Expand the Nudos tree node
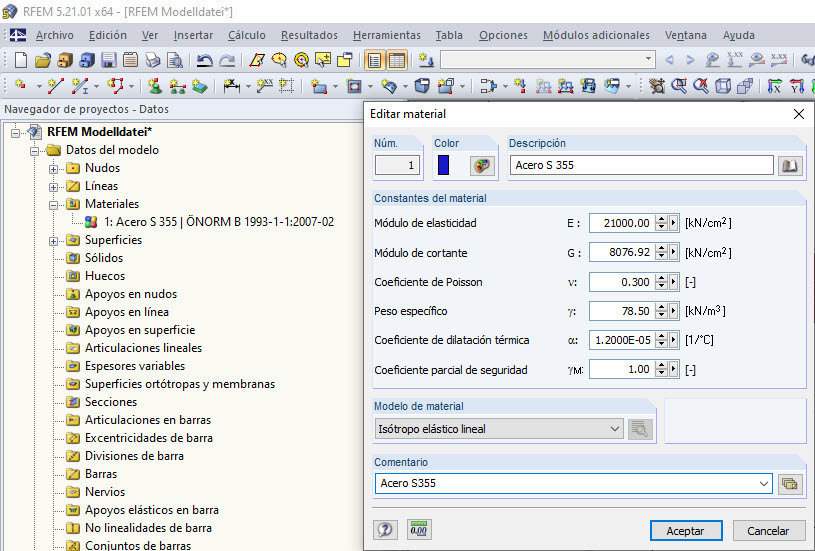Viewport: 815px width, 551px height. click(x=53, y=169)
